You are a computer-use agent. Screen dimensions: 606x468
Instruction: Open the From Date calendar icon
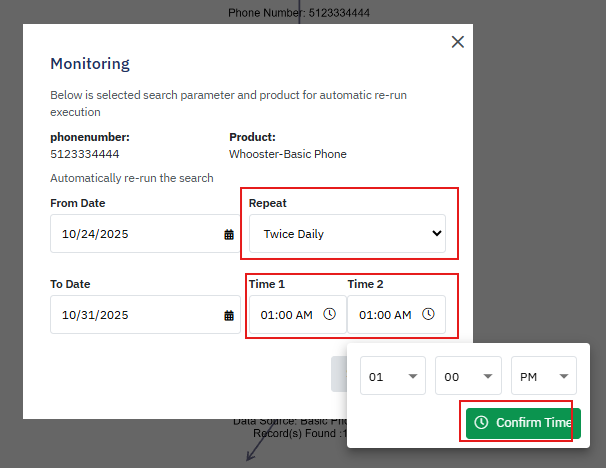[229, 234]
